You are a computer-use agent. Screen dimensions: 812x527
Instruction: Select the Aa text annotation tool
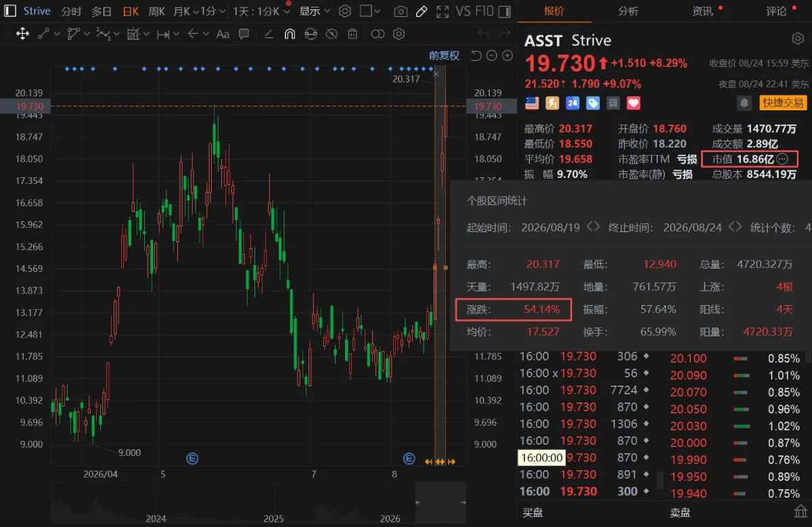point(224,34)
